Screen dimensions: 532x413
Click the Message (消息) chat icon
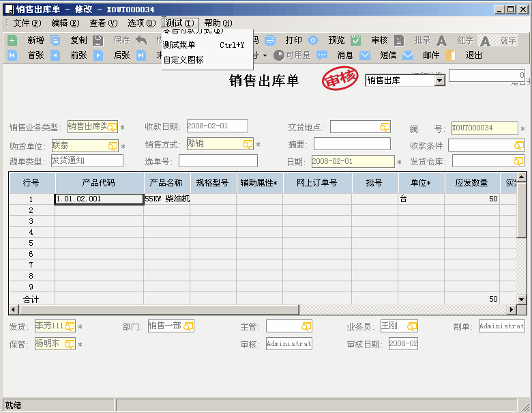[x=322, y=55]
